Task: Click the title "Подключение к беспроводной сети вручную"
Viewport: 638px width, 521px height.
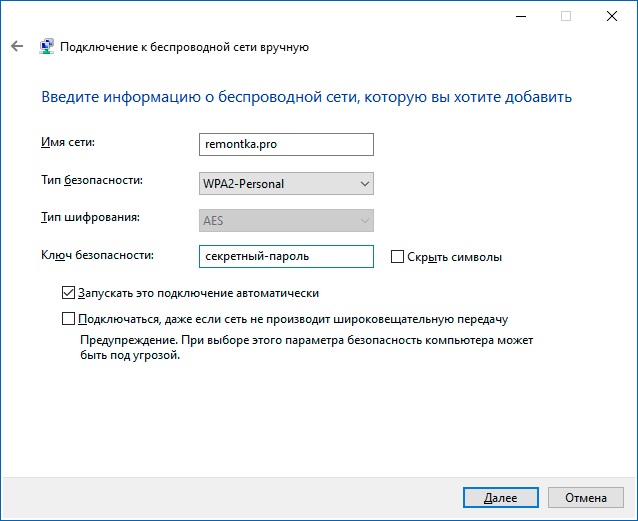Action: 184,47
